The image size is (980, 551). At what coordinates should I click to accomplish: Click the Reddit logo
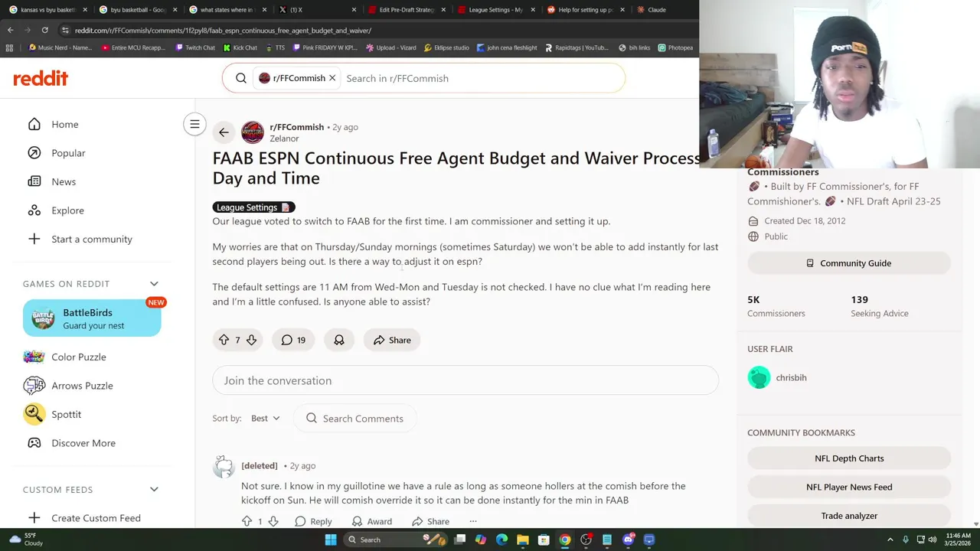(41, 78)
